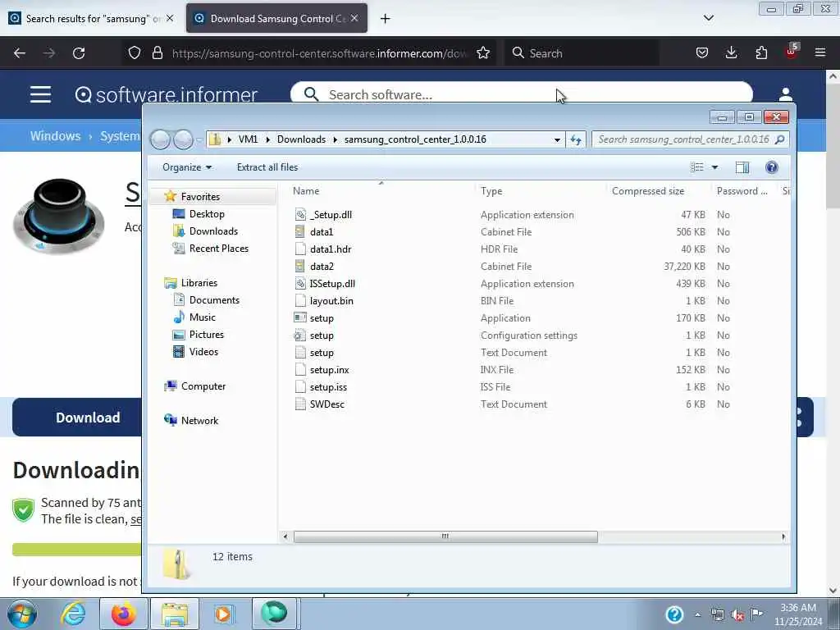Click the Explorer horizontal scrollbar thumb
This screenshot has width=840, height=630.
tap(445, 536)
